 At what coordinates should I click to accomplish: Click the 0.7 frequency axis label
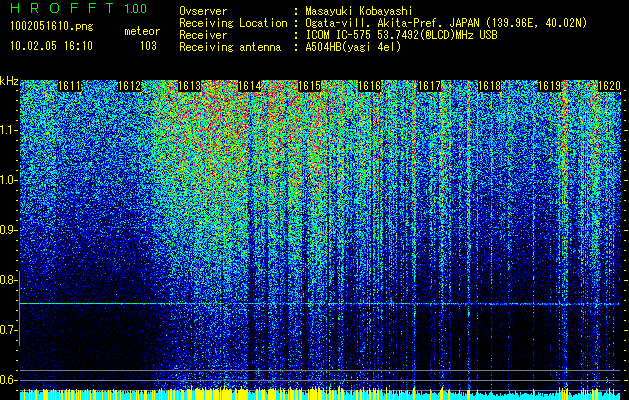pyautogui.click(x=9, y=330)
